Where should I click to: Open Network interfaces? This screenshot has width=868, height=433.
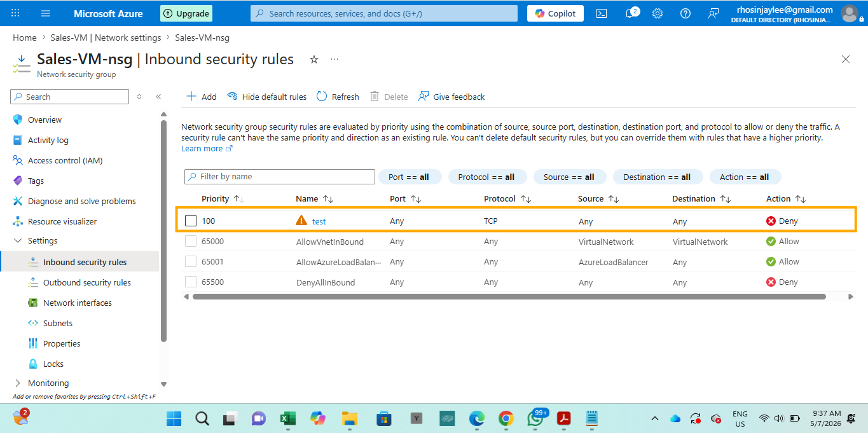tap(77, 303)
